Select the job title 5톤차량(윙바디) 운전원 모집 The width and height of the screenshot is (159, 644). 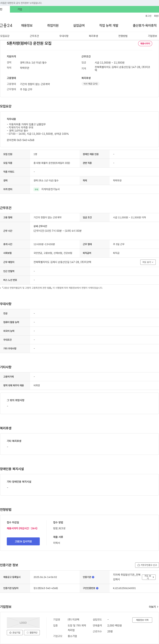click(x=29, y=43)
